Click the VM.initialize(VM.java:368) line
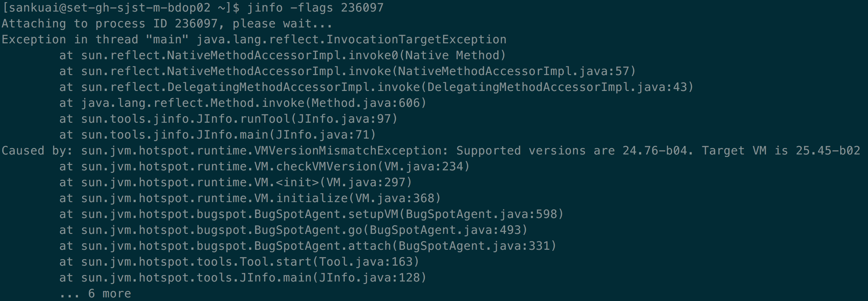Screen dimensions: 868x301 point(250,198)
